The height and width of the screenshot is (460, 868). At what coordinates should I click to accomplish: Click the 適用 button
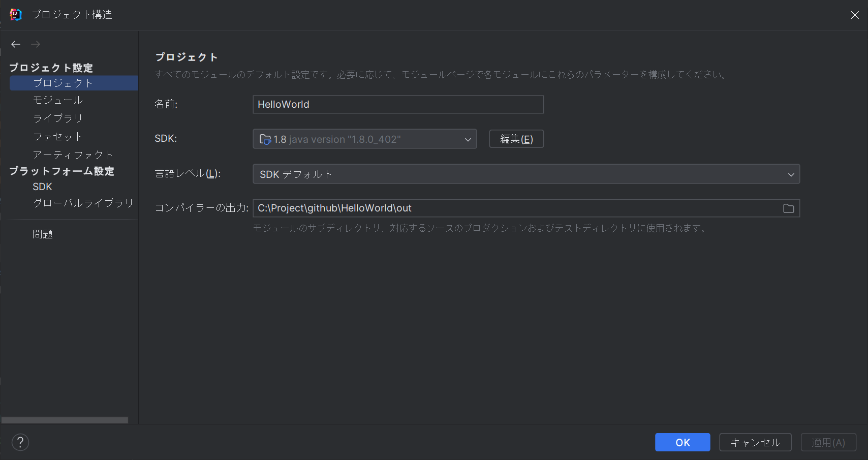(x=828, y=442)
